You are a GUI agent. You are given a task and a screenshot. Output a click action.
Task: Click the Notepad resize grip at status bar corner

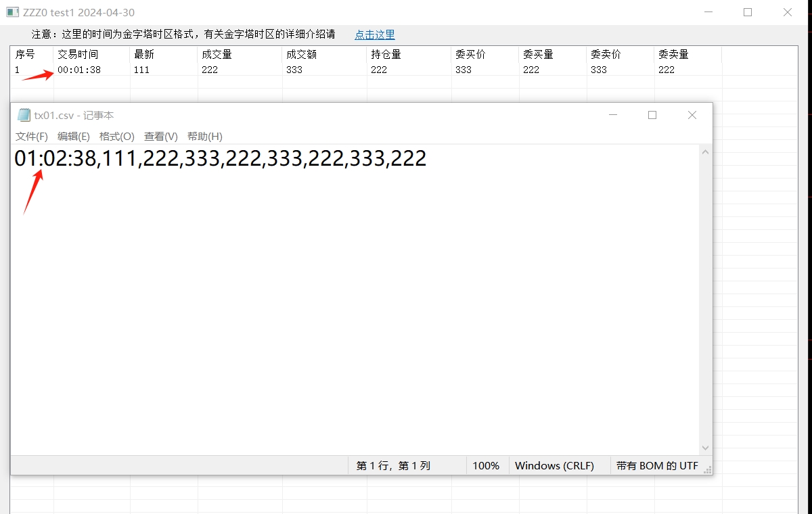[x=707, y=467]
